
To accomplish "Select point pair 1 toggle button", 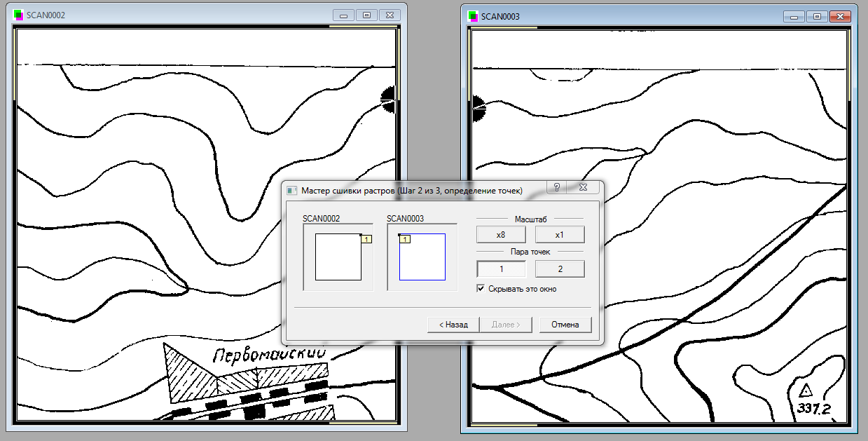I will coord(501,269).
